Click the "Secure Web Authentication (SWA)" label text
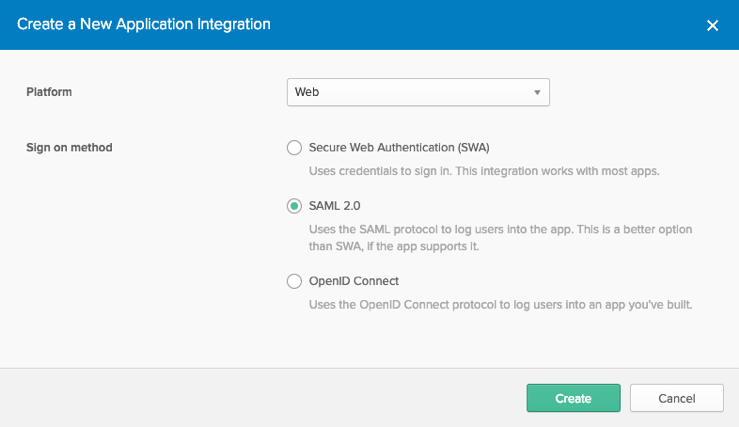The height and width of the screenshot is (427, 739). (x=399, y=148)
